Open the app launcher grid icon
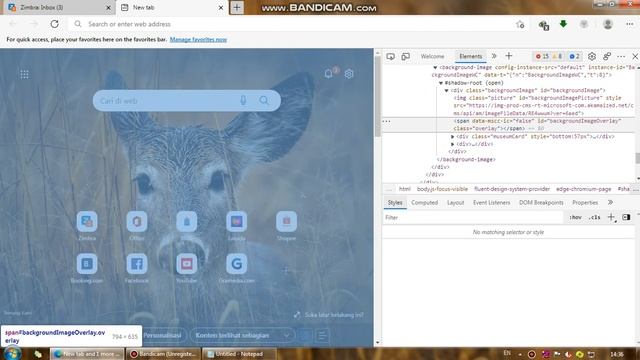The height and width of the screenshot is (360, 640). click(x=24, y=74)
